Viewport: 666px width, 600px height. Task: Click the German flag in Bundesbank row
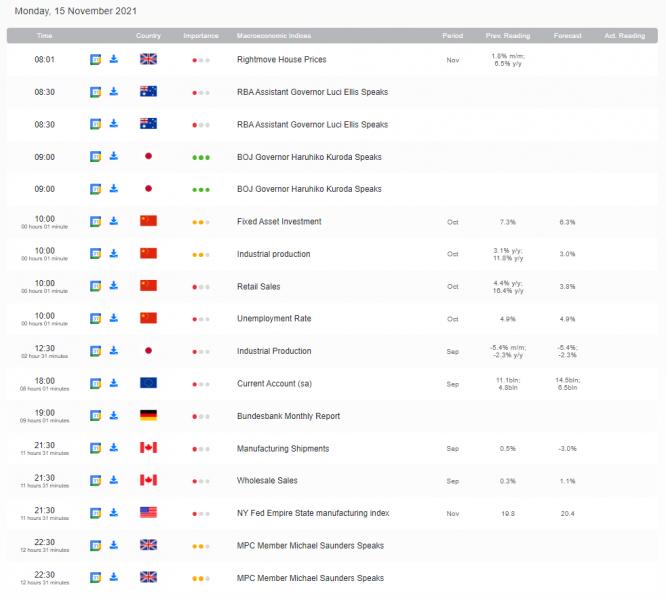point(148,415)
